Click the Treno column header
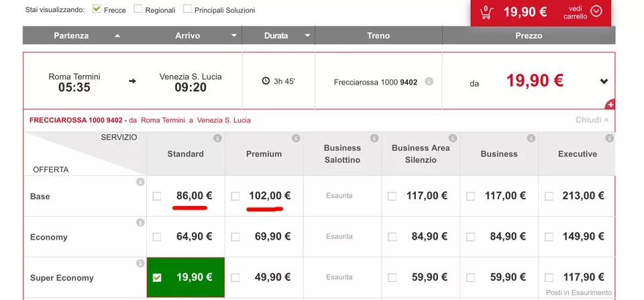644x300 pixels. 378,36
